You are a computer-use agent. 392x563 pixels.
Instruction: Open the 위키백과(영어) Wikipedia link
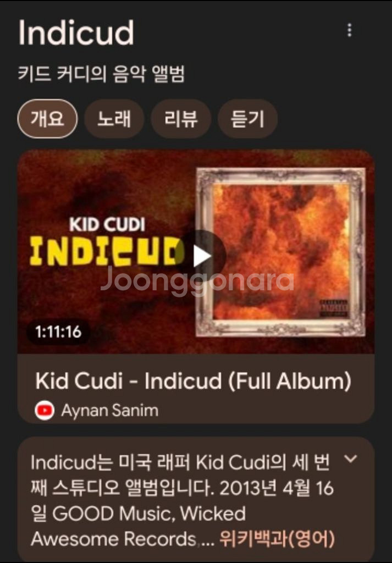coord(277,539)
